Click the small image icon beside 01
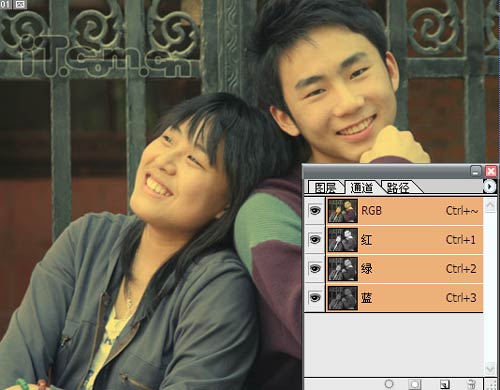The image size is (500, 390). point(21,4)
